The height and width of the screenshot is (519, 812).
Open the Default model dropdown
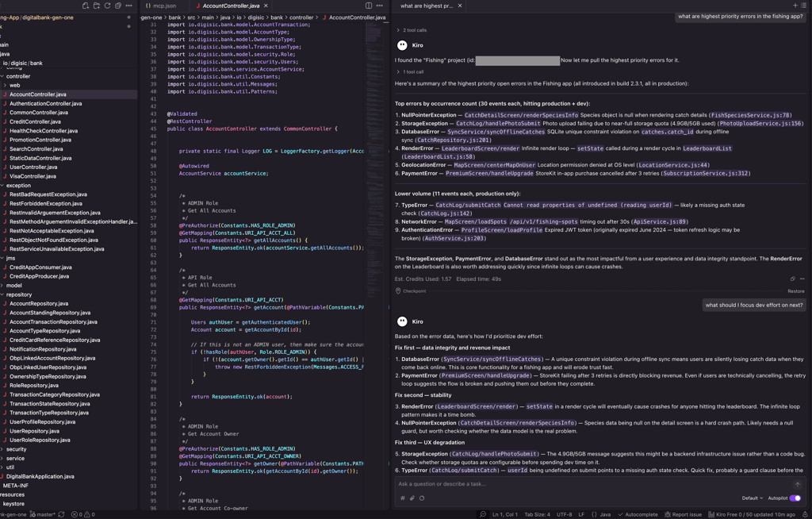pos(752,498)
